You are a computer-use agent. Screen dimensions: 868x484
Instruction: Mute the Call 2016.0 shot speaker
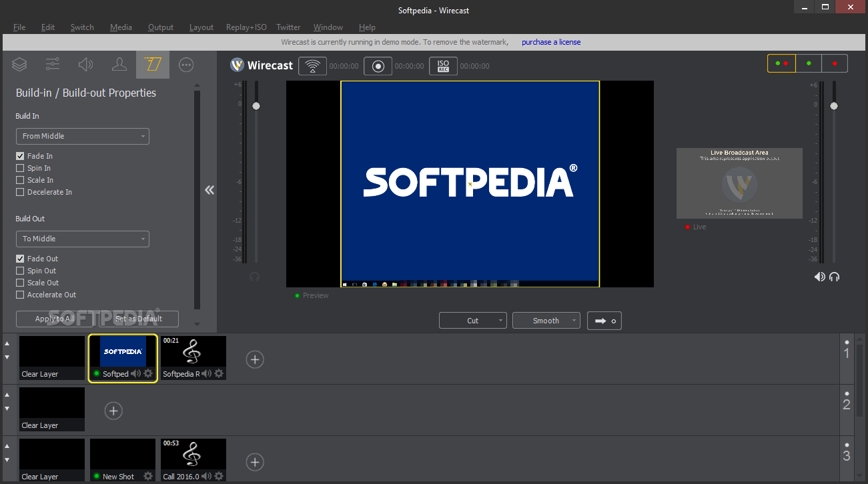(207, 476)
